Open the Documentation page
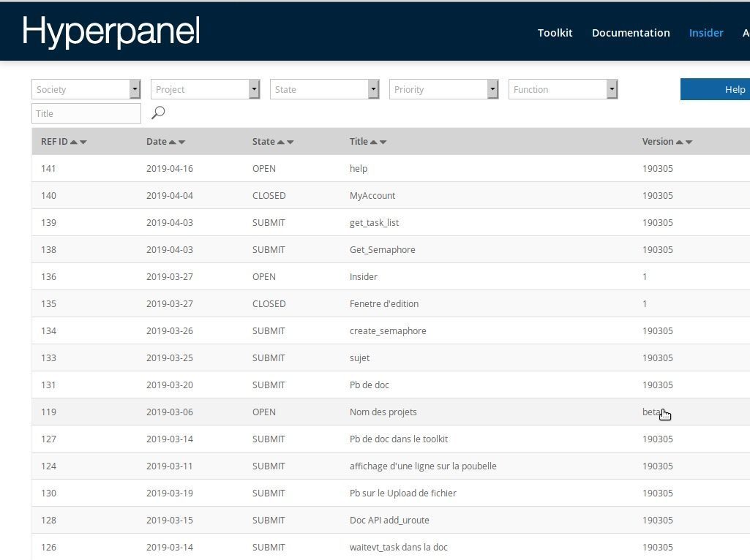The width and height of the screenshot is (750, 560). coord(631,32)
